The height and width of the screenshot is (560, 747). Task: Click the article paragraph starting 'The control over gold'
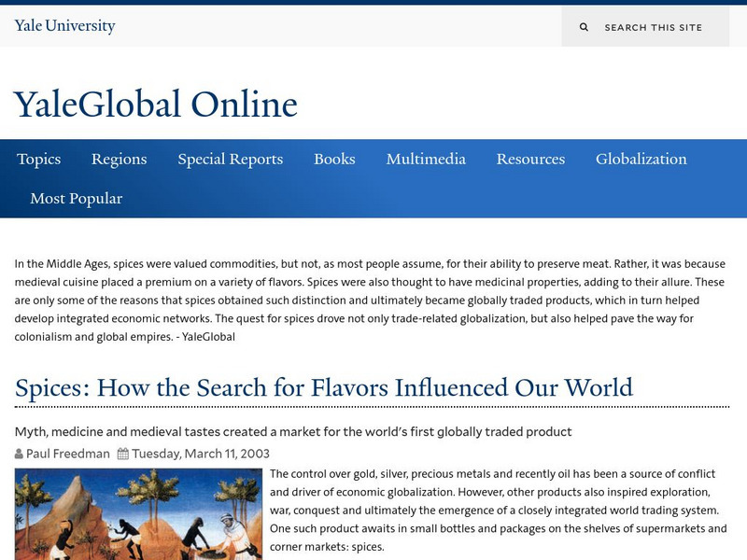point(499,510)
